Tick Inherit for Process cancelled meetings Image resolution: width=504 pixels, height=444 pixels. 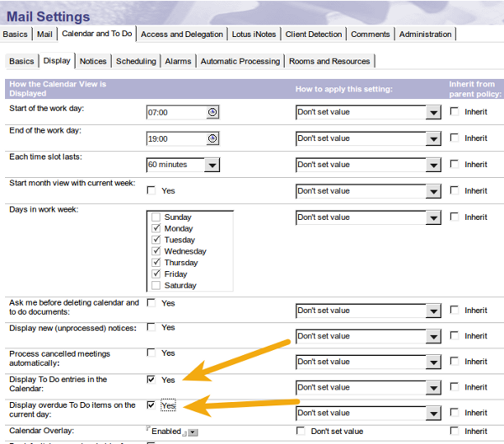click(454, 361)
